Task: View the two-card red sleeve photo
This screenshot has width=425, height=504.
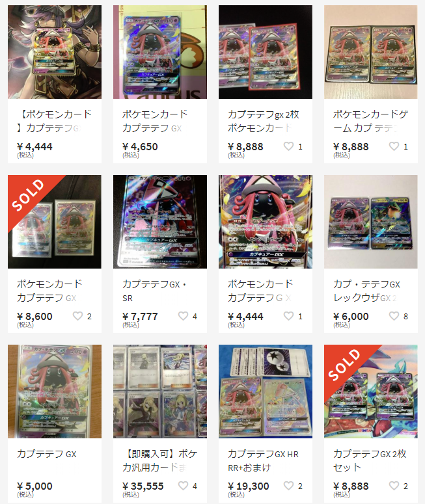Action: [266, 52]
